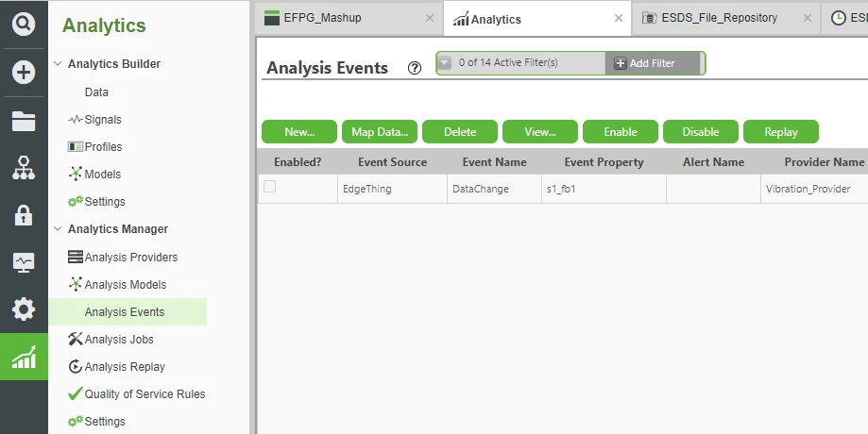Select the s1_fb1 cell
Screen dimensions: 868x434
click(x=604, y=189)
